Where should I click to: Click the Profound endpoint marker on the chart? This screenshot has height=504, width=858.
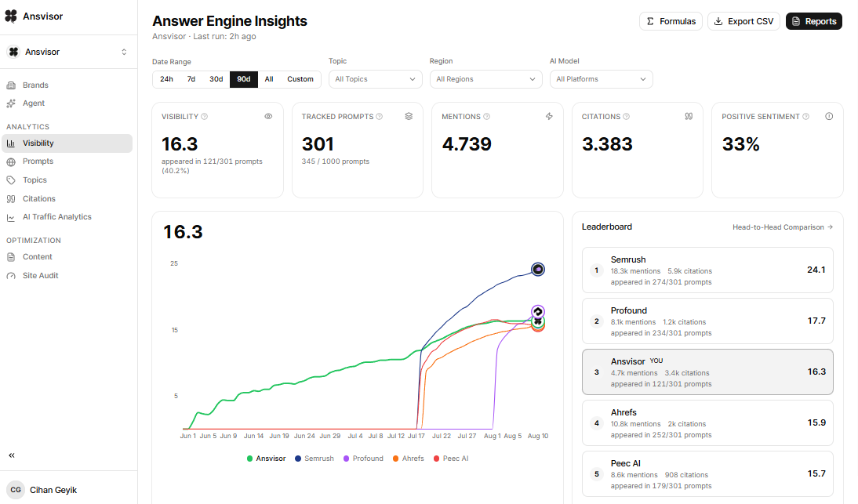click(x=538, y=312)
